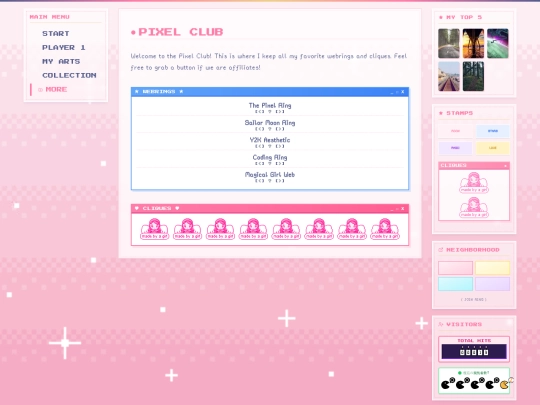540x405 pixels.
Task: Click top 'made by a girl' badge in sidebar Cliques
Action: pyautogui.click(x=474, y=183)
